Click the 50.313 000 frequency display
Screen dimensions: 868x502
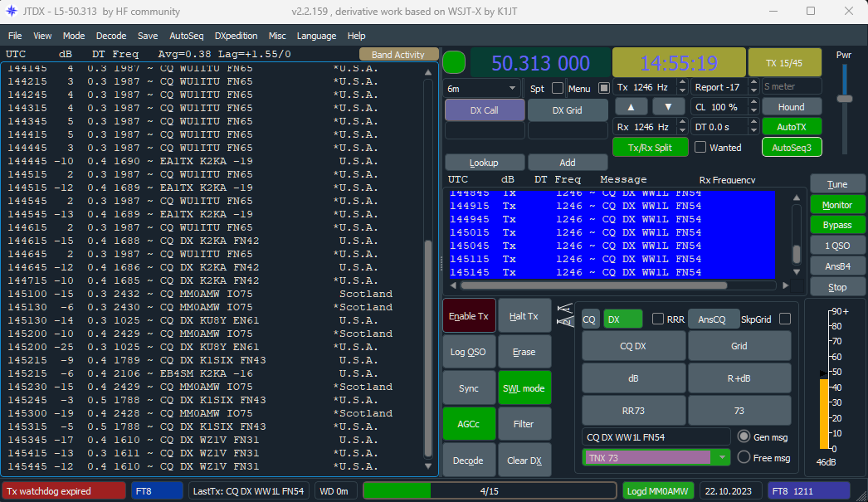click(540, 62)
